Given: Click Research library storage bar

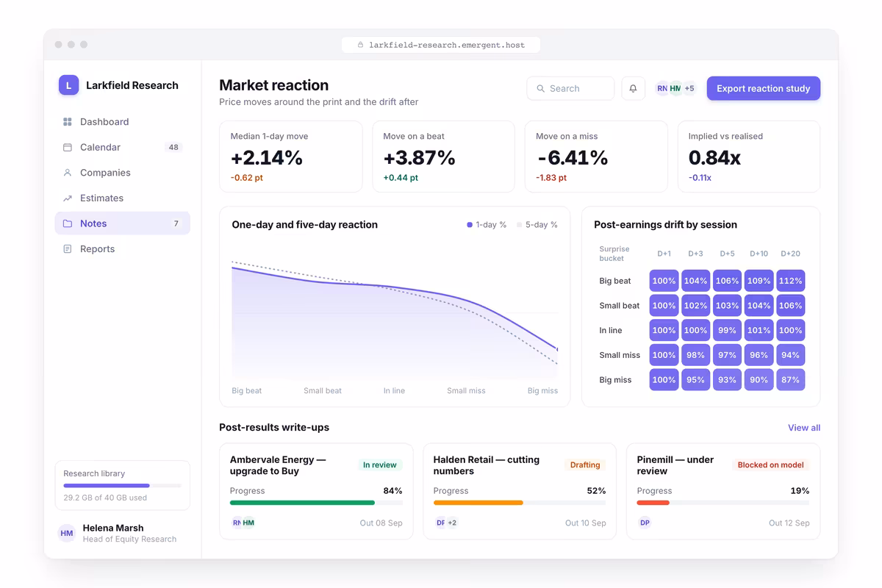Looking at the screenshot, I should pos(123,486).
